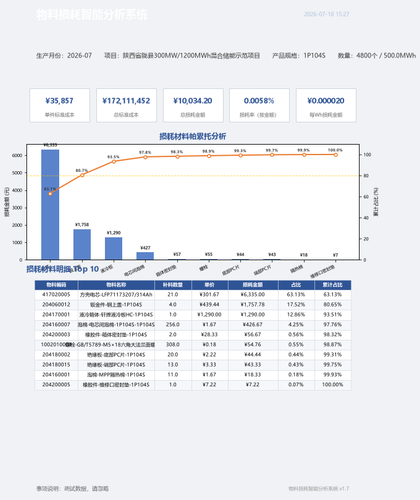Click the 单价 column header
Image resolution: width=420 pixels, height=500 pixels.
tap(210, 285)
